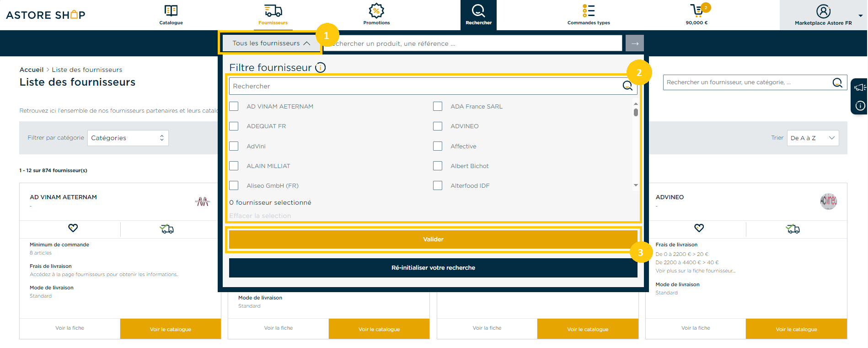This screenshot has width=868, height=348.
Task: Tick the ADEQUAT FR checkbox
Action: click(x=234, y=126)
